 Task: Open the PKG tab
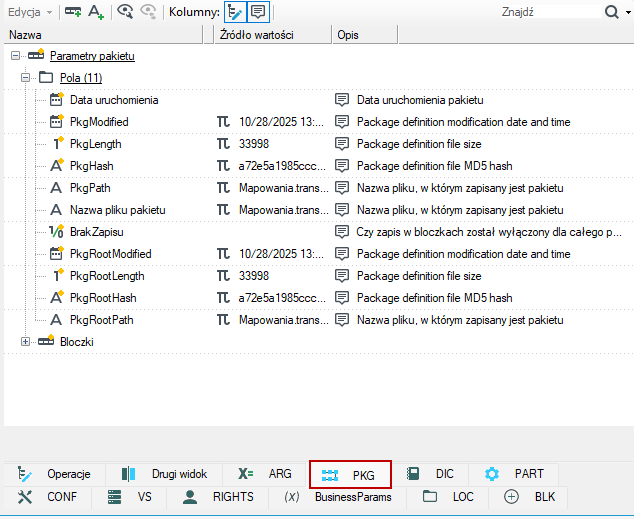tap(350, 475)
